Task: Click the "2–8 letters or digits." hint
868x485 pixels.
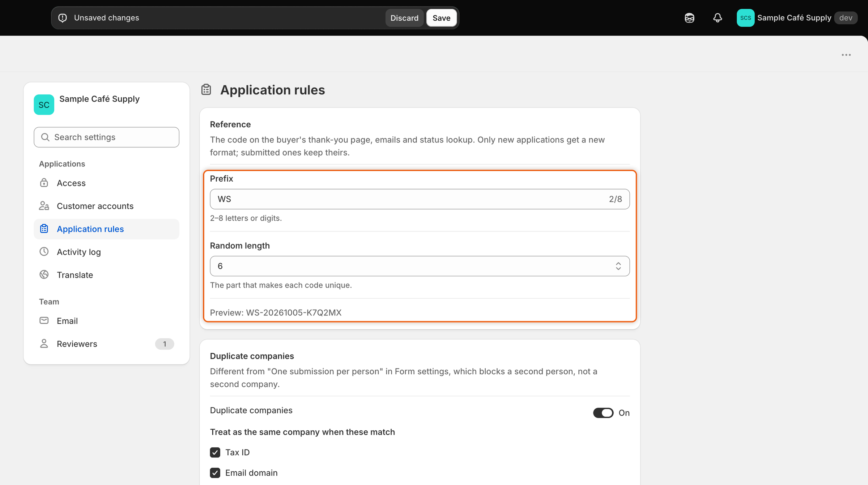Action: pyautogui.click(x=246, y=218)
